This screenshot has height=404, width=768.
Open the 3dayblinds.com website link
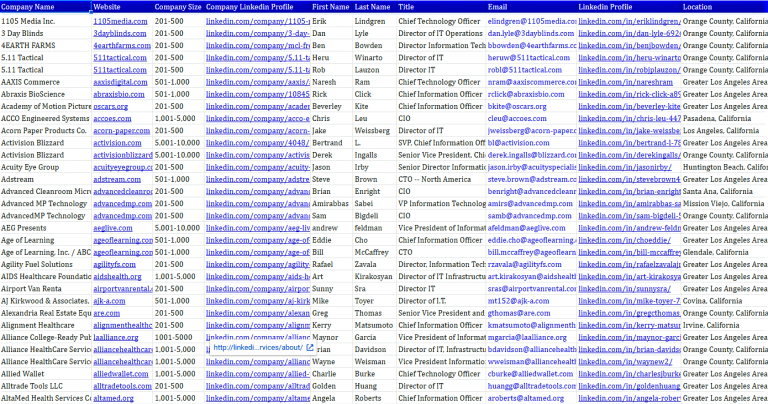[120, 34]
